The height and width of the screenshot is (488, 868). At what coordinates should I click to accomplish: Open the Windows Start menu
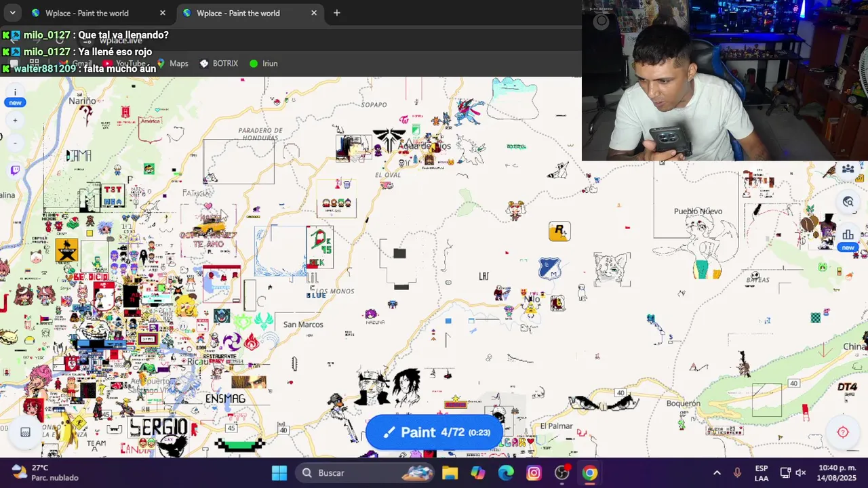[x=279, y=473]
